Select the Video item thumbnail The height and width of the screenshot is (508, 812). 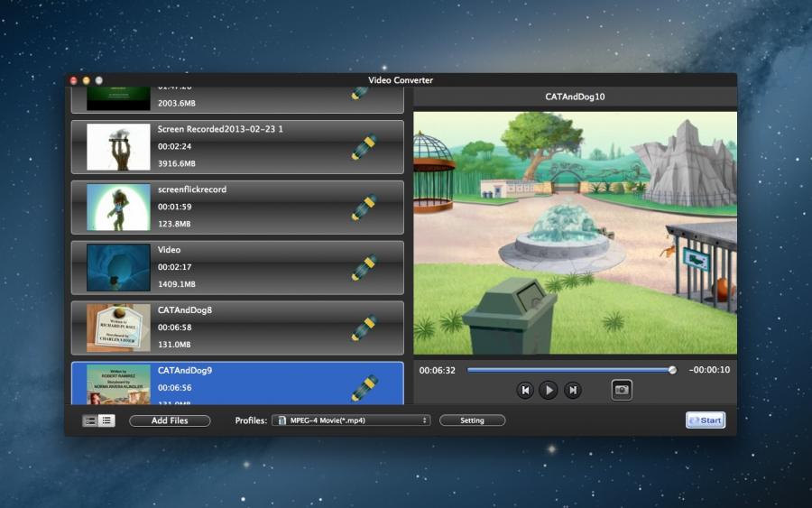(118, 267)
